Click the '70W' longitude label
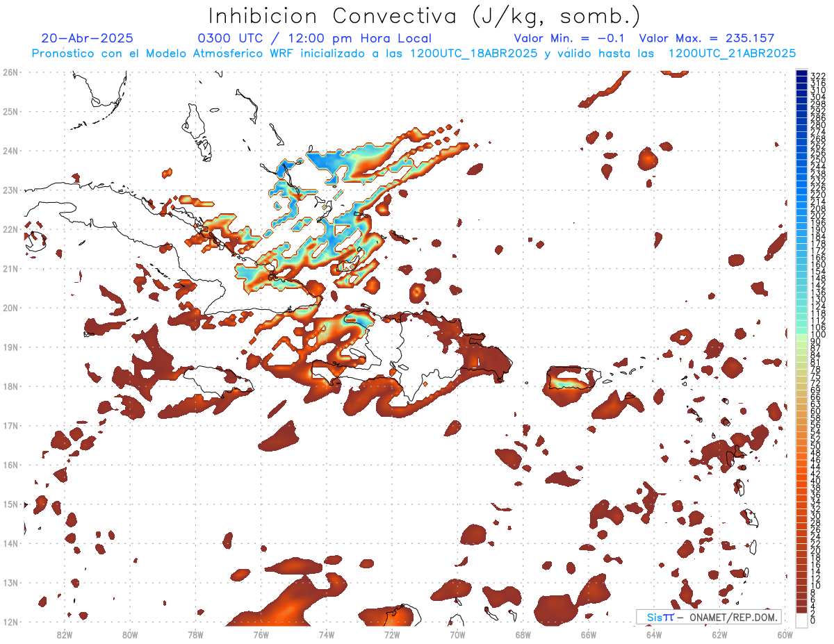The width and height of the screenshot is (834, 644). (x=457, y=634)
